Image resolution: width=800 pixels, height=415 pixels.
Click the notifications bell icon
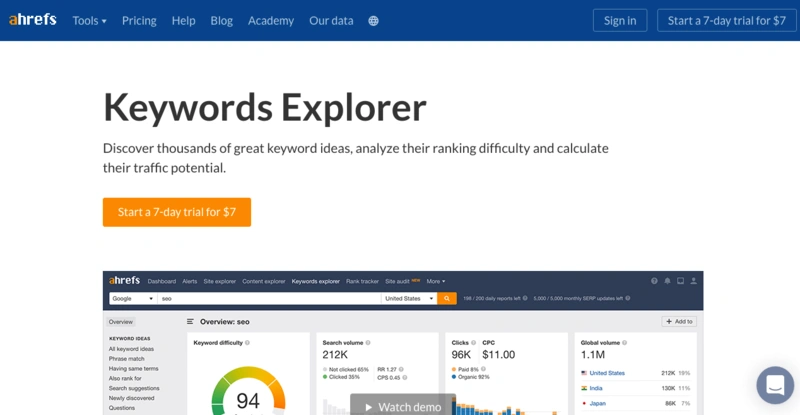pyautogui.click(x=667, y=281)
